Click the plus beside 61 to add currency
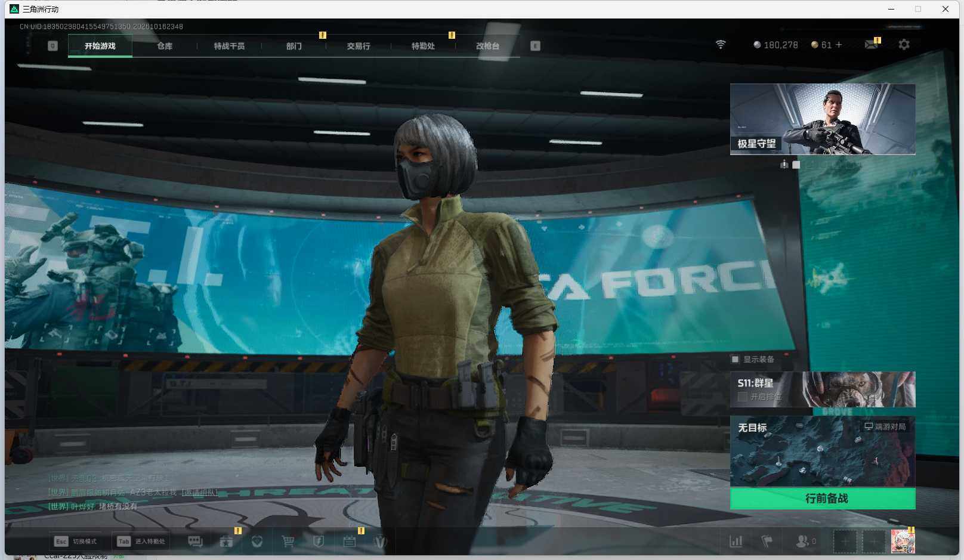This screenshot has width=964, height=560. click(x=839, y=45)
